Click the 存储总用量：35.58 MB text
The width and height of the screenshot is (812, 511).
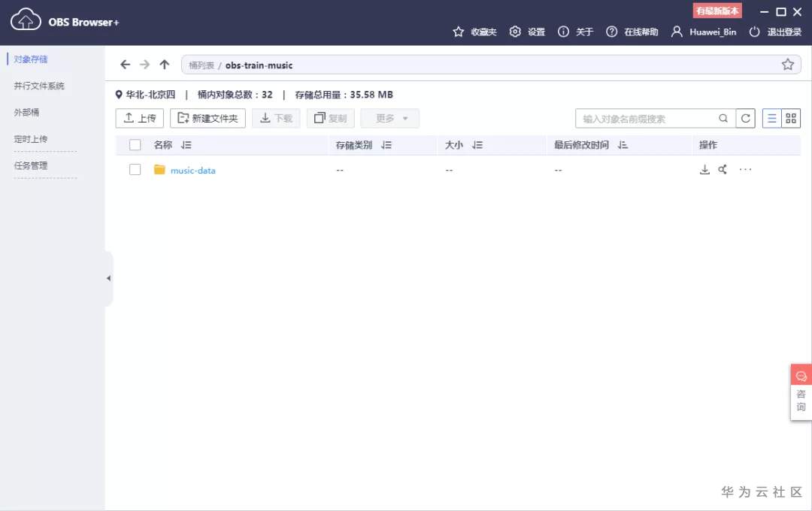[x=344, y=95]
